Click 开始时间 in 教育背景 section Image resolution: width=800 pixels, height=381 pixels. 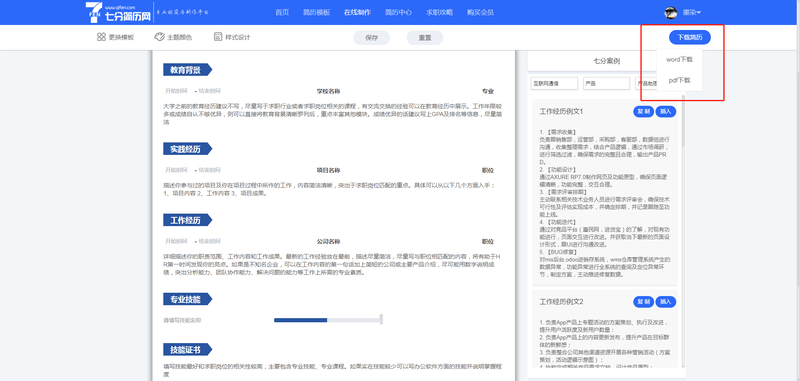[176, 91]
